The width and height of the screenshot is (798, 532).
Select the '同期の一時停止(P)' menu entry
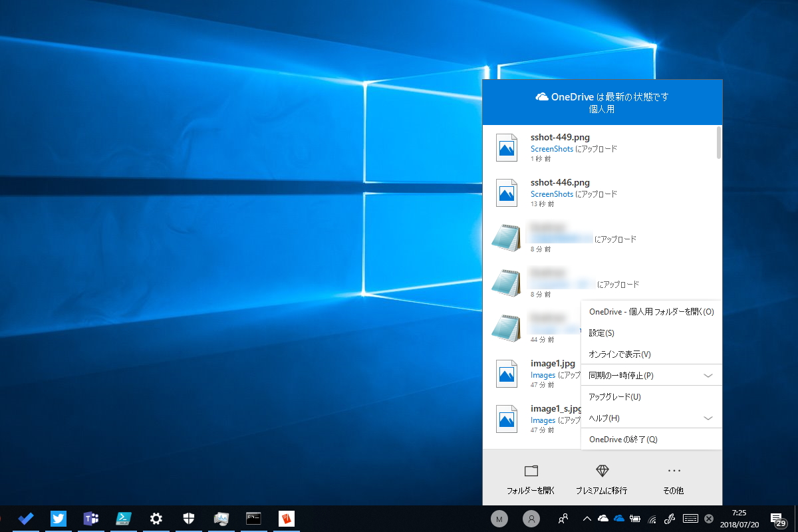click(x=651, y=375)
